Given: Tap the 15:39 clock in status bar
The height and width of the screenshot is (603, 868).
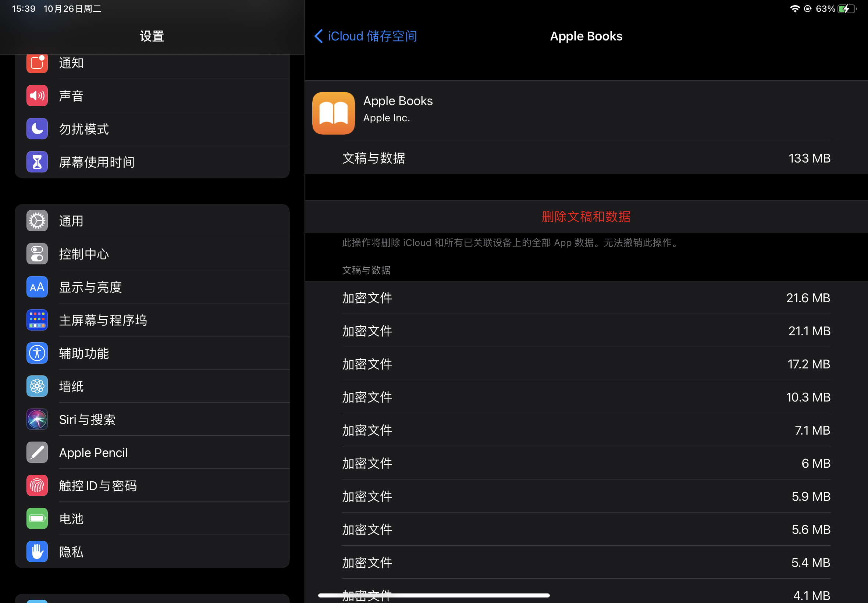Looking at the screenshot, I should pyautogui.click(x=24, y=9).
